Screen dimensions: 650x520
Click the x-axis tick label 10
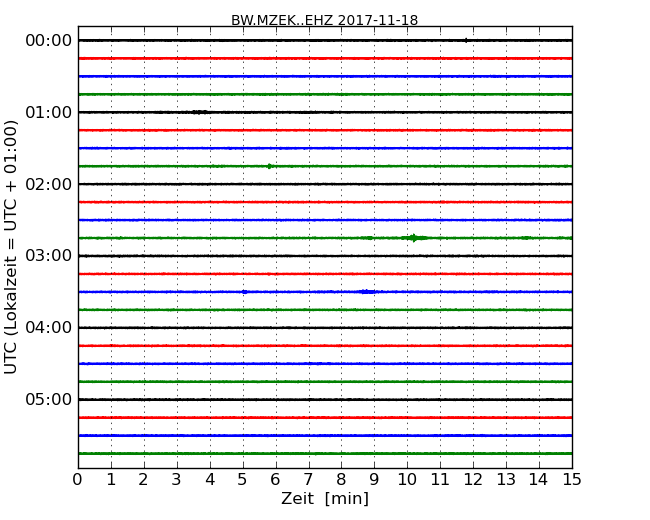tap(407, 479)
